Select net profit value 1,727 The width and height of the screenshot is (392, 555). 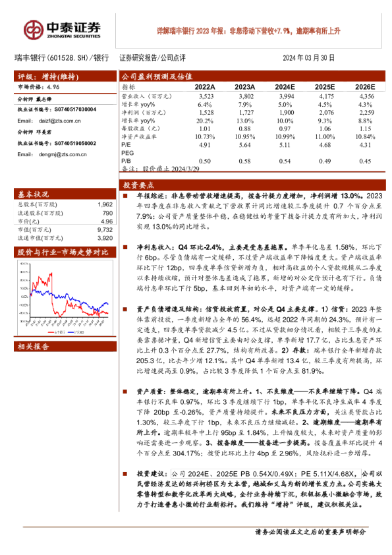[x=246, y=113]
